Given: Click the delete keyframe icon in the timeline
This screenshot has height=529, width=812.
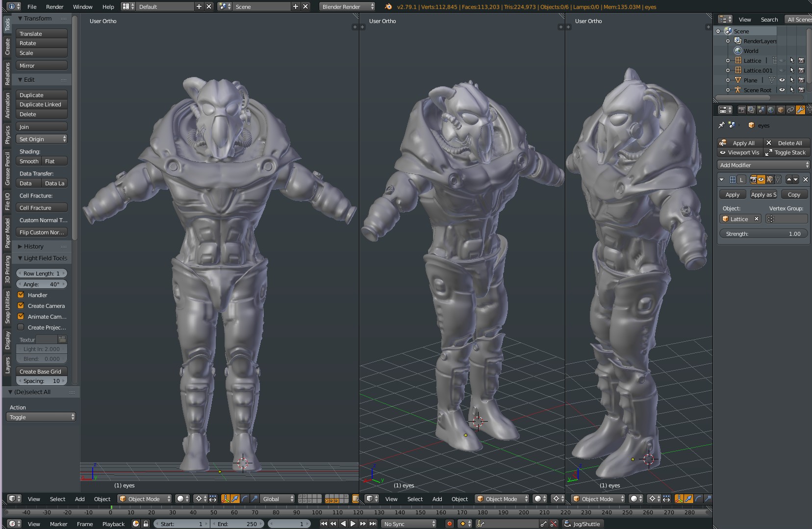Looking at the screenshot, I should pyautogui.click(x=554, y=524).
